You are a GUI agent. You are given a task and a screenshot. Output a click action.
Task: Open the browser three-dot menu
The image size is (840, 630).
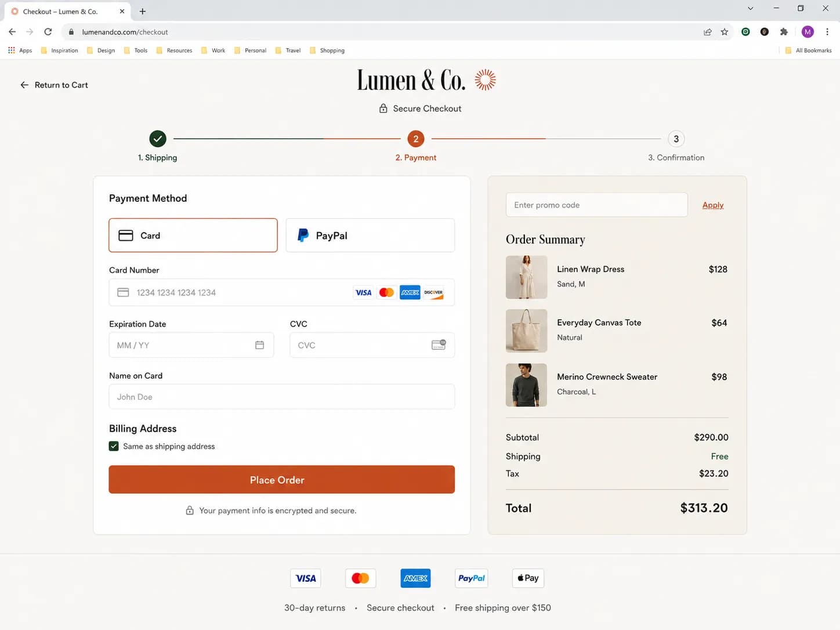(827, 32)
